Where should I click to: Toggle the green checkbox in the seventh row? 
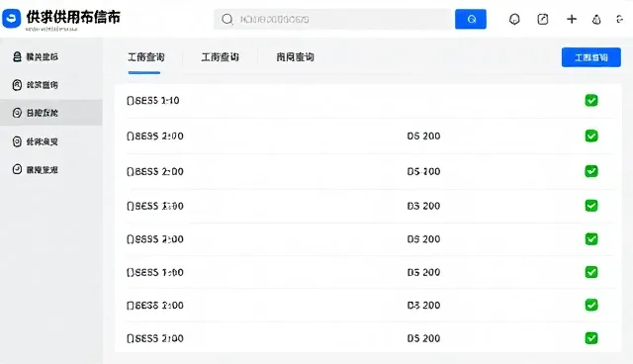(x=591, y=305)
